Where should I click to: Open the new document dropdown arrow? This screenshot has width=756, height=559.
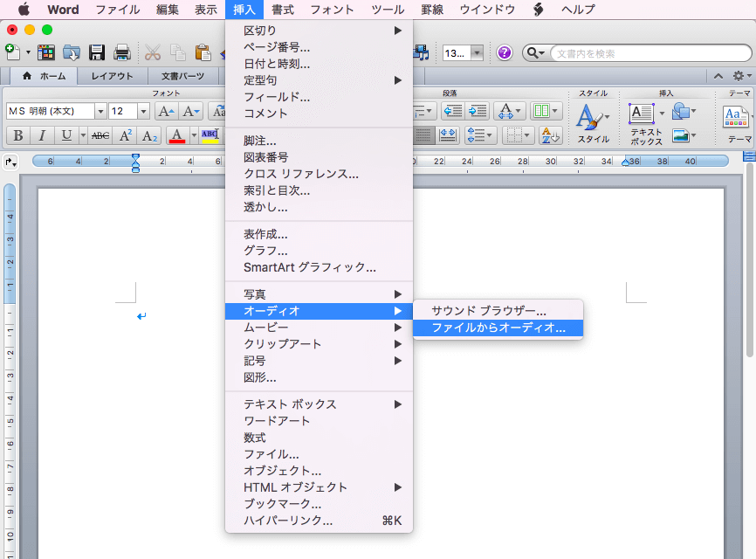28,52
